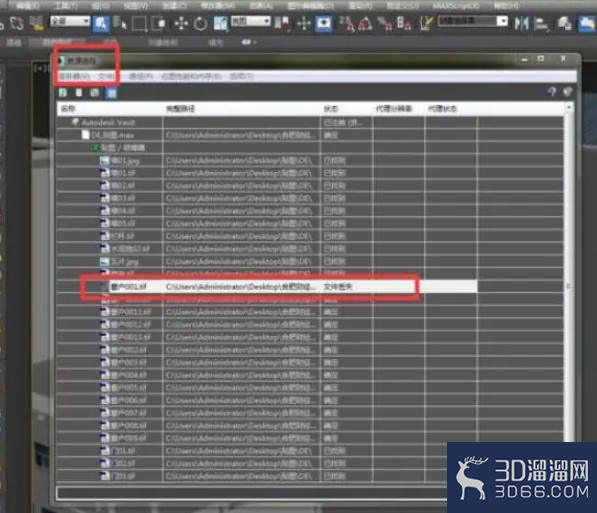Open the 服务器 menu in Asset Tracking dialog
This screenshot has width=597, height=513.
pyautogui.click(x=75, y=77)
